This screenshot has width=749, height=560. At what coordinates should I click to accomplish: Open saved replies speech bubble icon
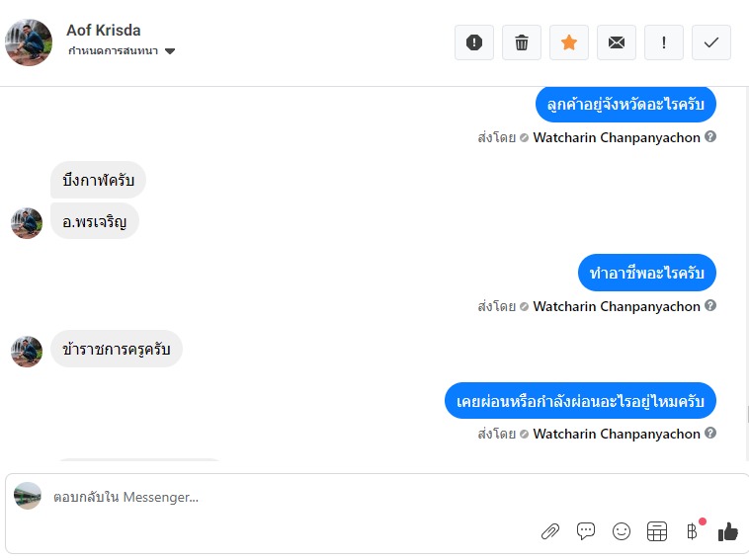586,531
